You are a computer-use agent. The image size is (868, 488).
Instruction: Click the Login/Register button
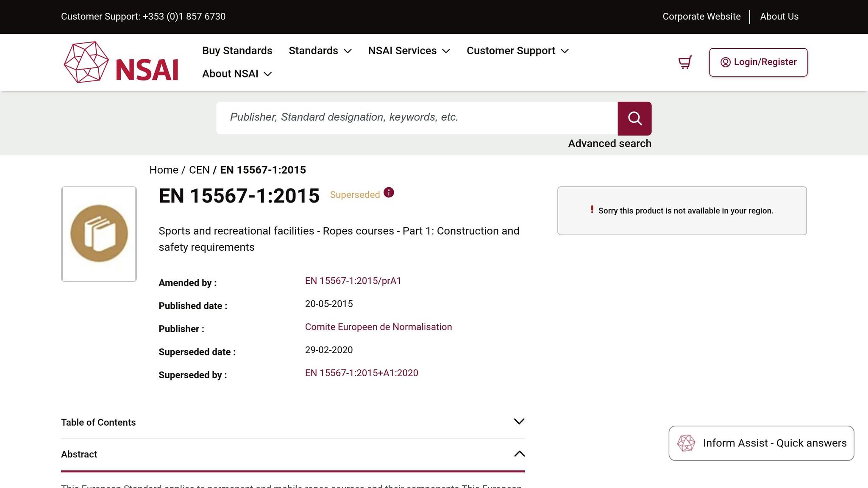[758, 62]
